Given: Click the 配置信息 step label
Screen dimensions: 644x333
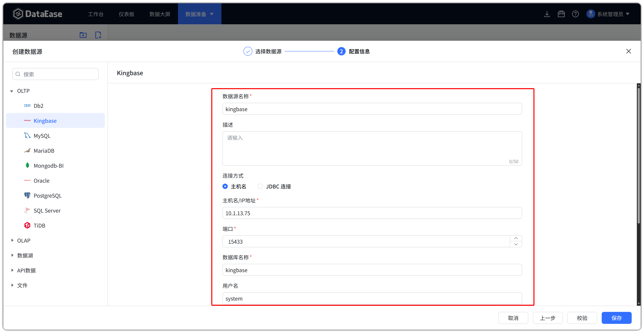Looking at the screenshot, I should pyautogui.click(x=359, y=51).
